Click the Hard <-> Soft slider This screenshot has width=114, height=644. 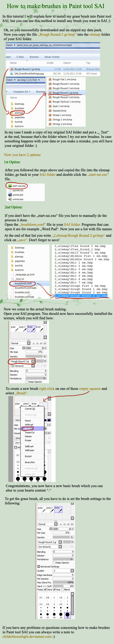63,586
